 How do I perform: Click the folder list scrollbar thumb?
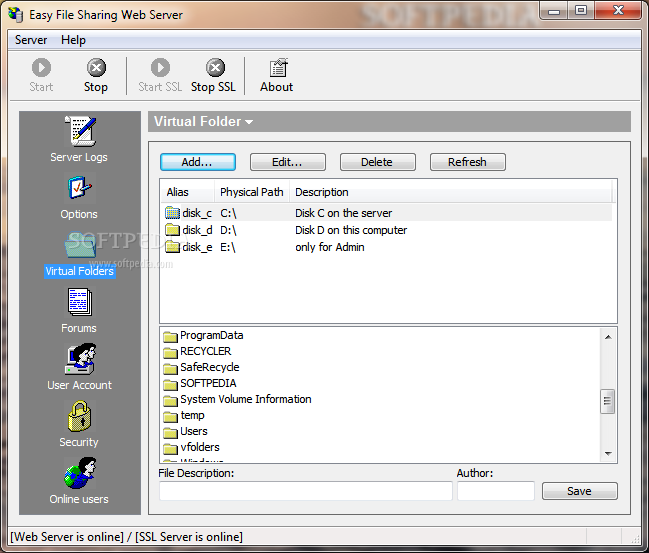pyautogui.click(x=607, y=401)
